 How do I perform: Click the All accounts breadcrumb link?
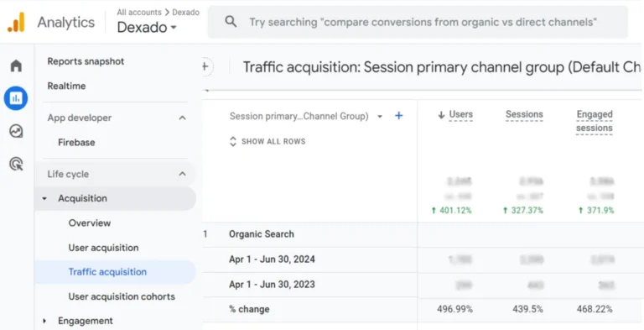[x=139, y=13]
